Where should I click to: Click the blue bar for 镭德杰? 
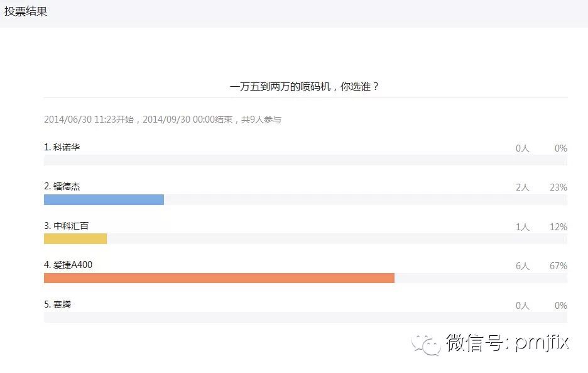(x=104, y=200)
